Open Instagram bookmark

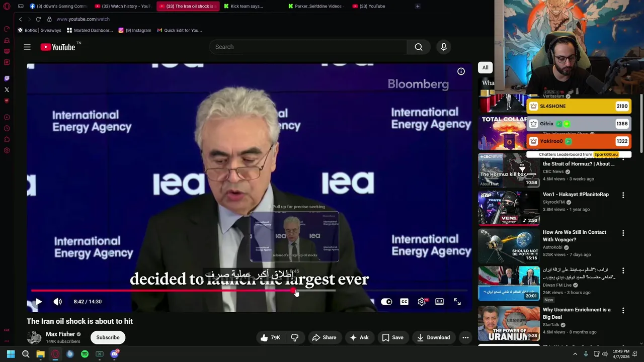[x=135, y=30]
